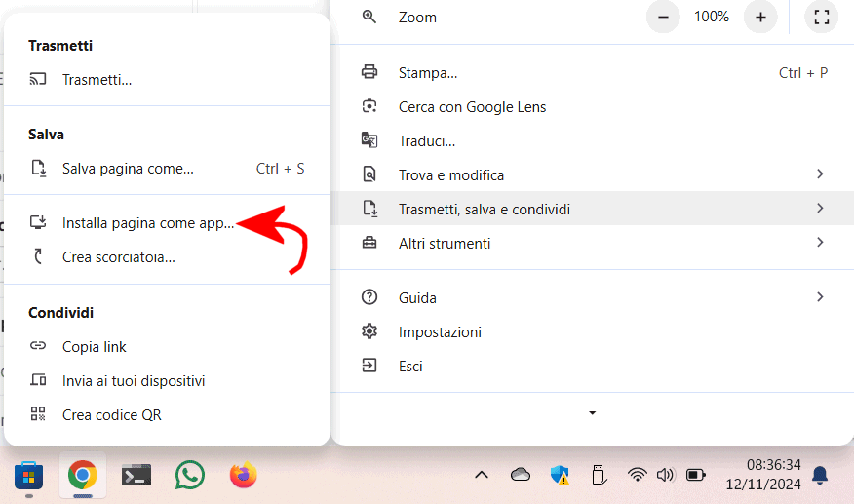The width and height of the screenshot is (854, 504).
Task: Show hidden tray icons chevron
Action: coord(482,475)
